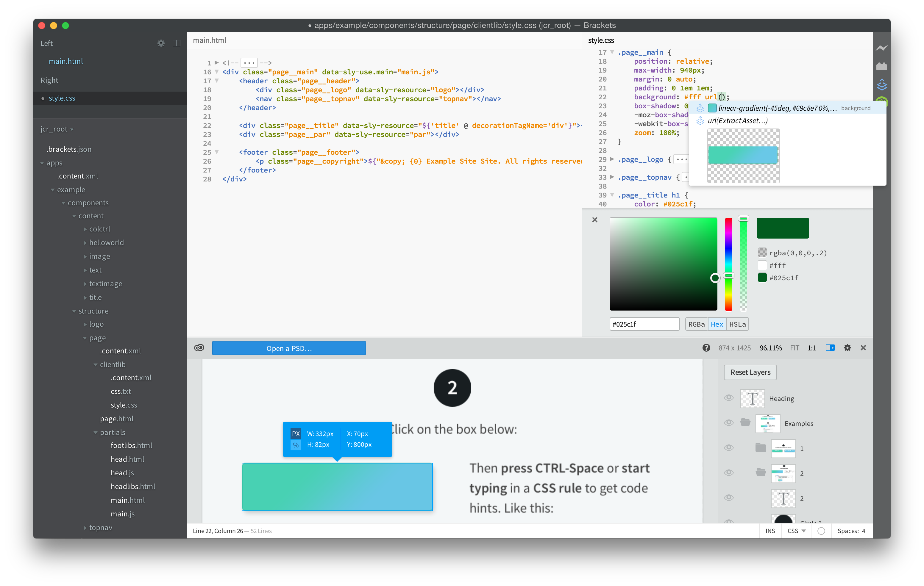The height and width of the screenshot is (586, 924).
Task: Choose url(Extract Asset...) code hint
Action: click(737, 121)
